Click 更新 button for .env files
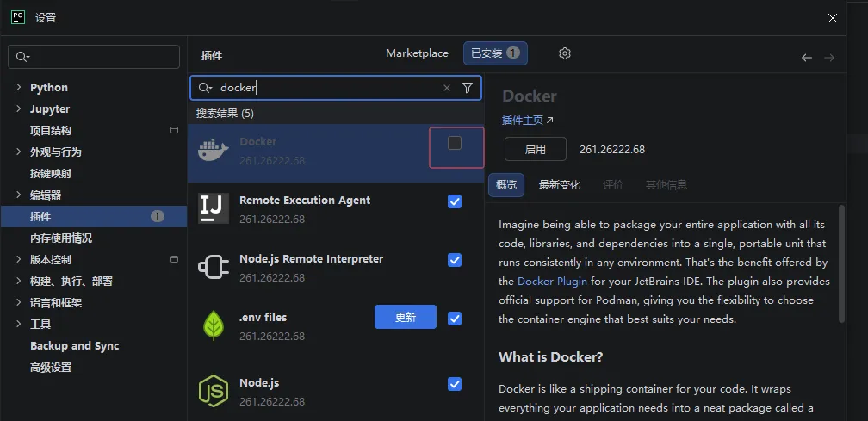The image size is (868, 421). (x=406, y=317)
